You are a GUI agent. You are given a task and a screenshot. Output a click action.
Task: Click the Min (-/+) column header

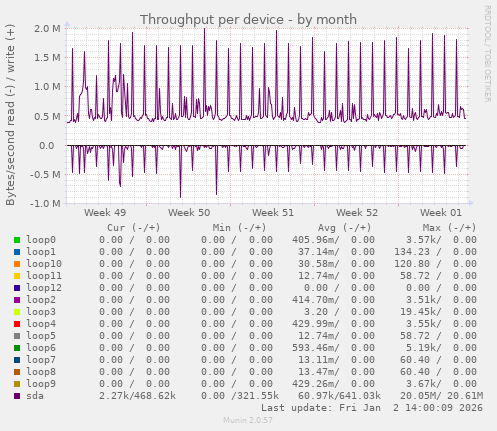[x=239, y=228]
